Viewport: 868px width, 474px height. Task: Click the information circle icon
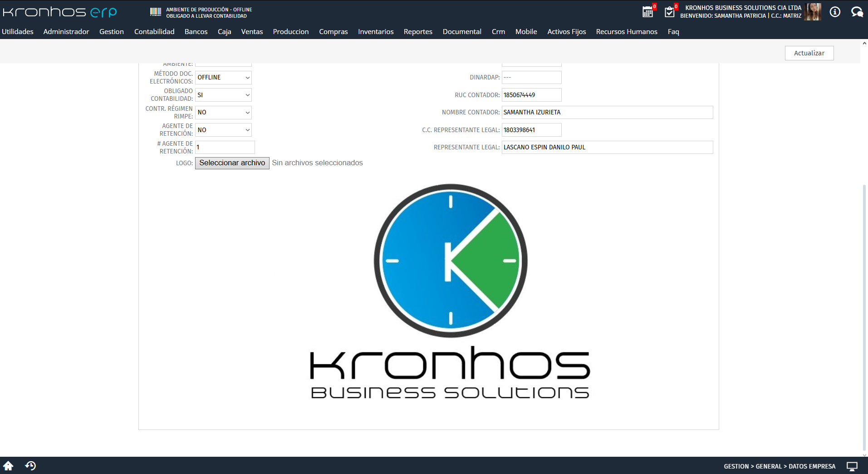pos(835,12)
